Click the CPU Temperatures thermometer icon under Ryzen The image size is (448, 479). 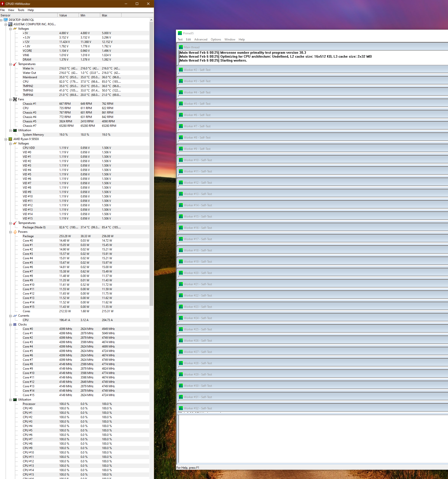(15, 223)
